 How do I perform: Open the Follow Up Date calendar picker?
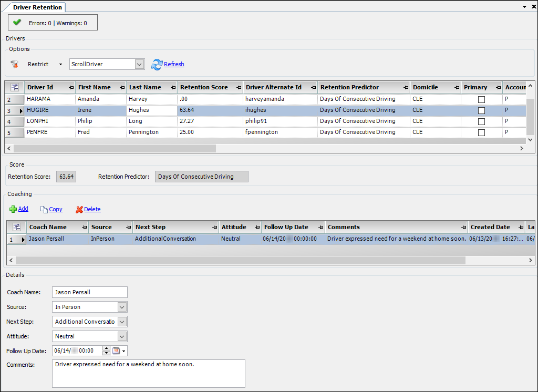click(116, 351)
